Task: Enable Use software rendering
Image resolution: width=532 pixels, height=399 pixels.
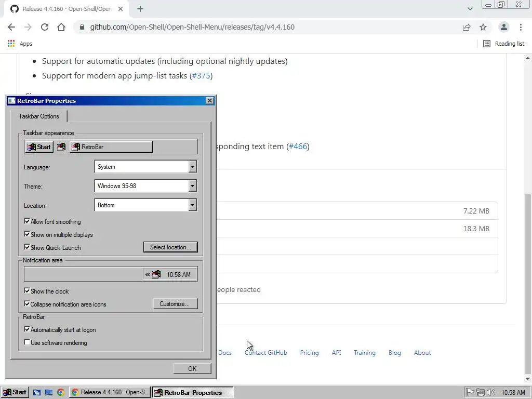Action: coord(27,342)
